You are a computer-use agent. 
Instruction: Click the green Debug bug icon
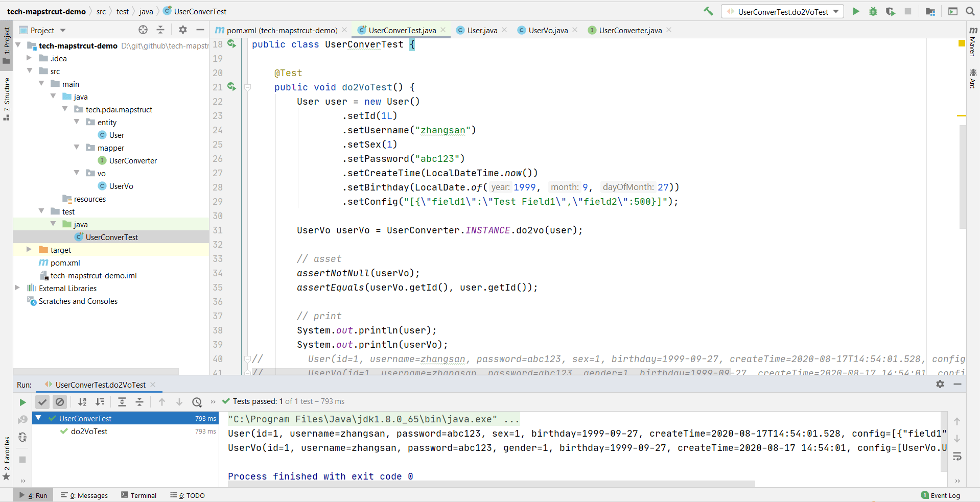click(873, 11)
